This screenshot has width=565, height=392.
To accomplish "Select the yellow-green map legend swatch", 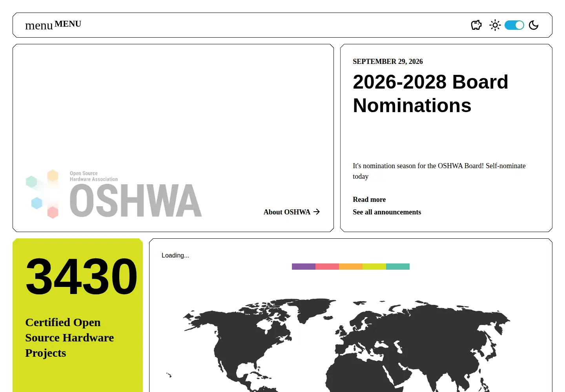I will [374, 267].
